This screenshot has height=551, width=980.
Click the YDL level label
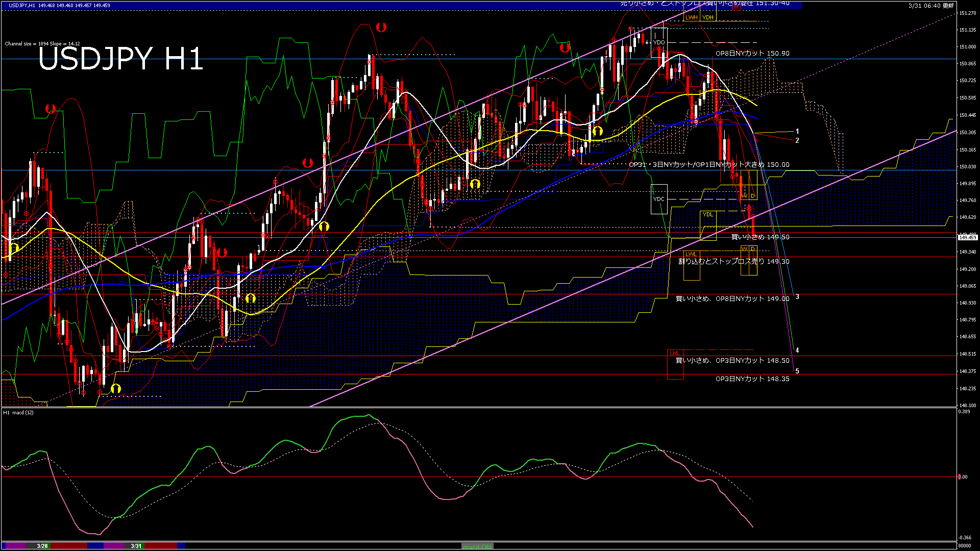pos(707,214)
